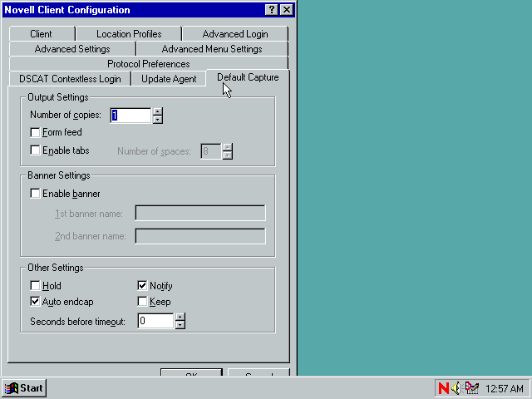532x399 pixels.
Task: Click the Banner Settings group label
Action: click(59, 175)
